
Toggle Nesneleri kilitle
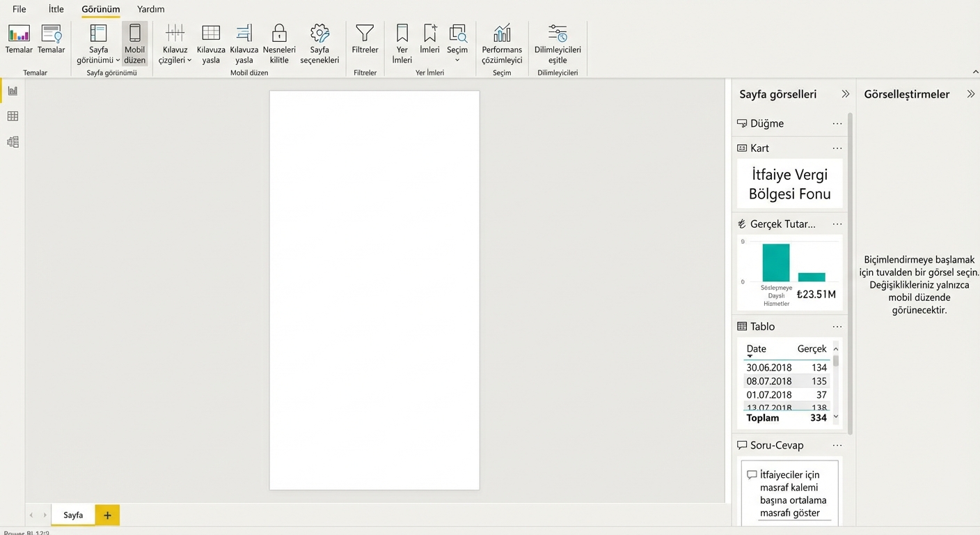pyautogui.click(x=279, y=42)
